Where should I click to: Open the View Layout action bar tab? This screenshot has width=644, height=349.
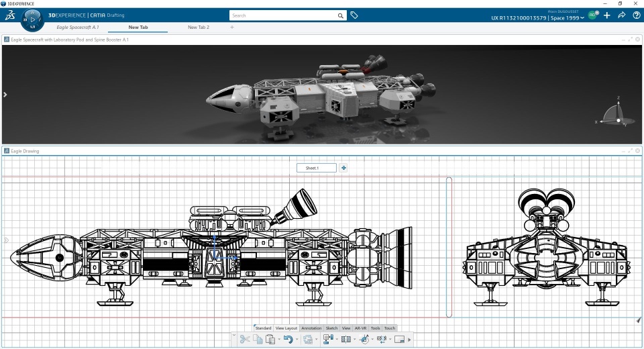[x=286, y=328]
